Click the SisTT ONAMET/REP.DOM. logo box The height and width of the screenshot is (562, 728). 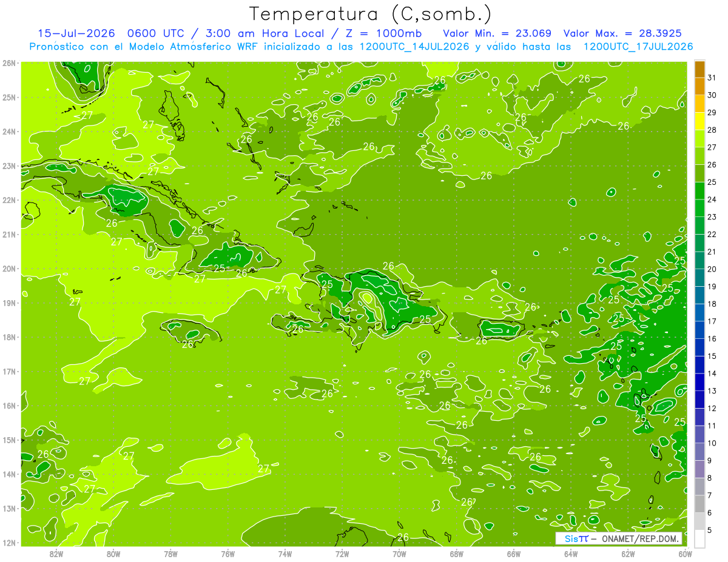pyautogui.click(x=618, y=539)
